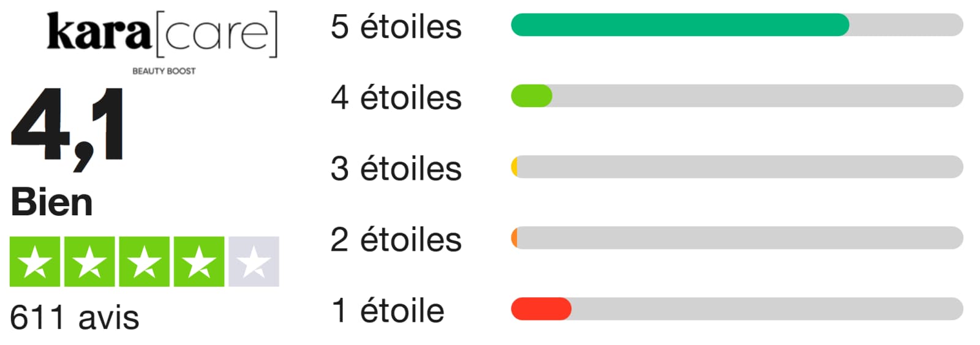Screen dimensions: 980x345
Task: Click the orange 2-star rating bar
Action: point(514,238)
